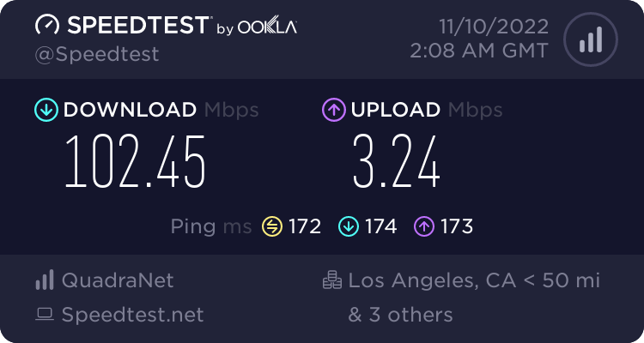Click the purple upload arrow icon
The width and height of the screenshot is (644, 343).
332,110
